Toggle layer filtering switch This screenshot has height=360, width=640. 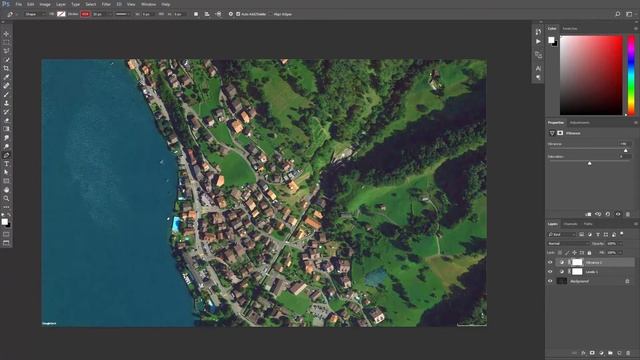coord(622,234)
